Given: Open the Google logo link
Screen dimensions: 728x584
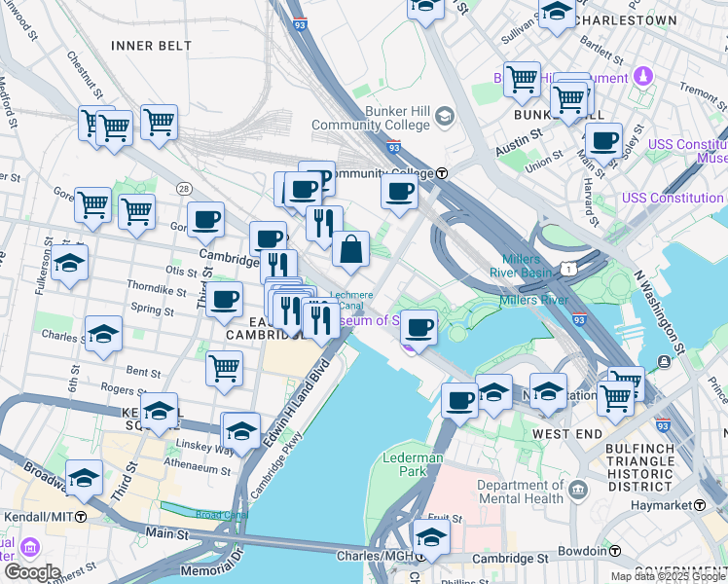Looking at the screenshot, I should [x=32, y=573].
